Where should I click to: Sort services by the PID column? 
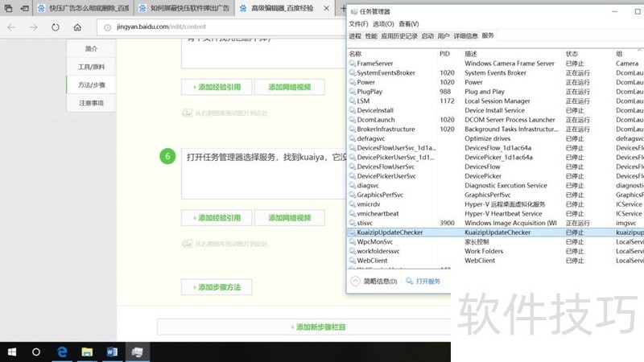click(x=444, y=53)
